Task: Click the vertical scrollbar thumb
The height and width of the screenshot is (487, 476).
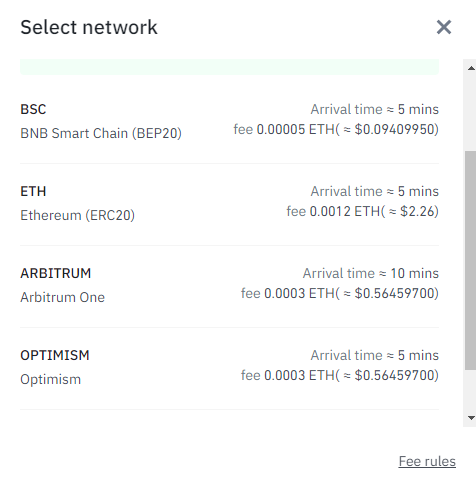Action: pos(470,260)
